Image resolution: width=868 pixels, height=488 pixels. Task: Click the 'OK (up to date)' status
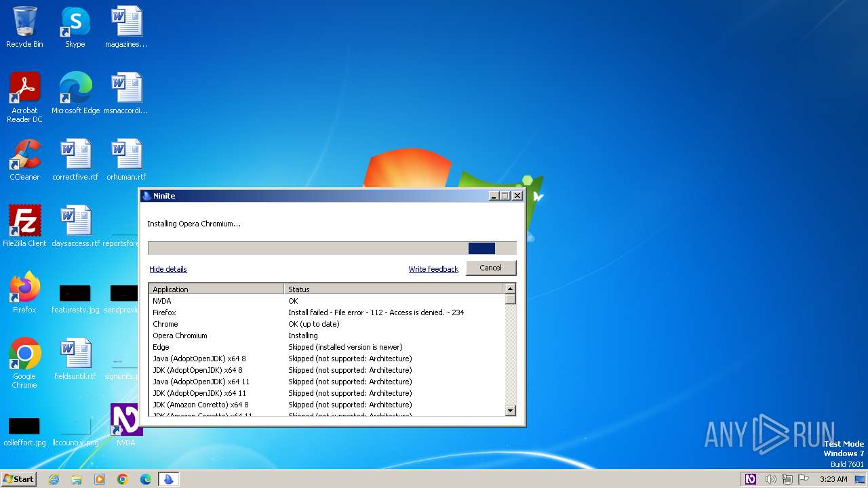tap(314, 324)
